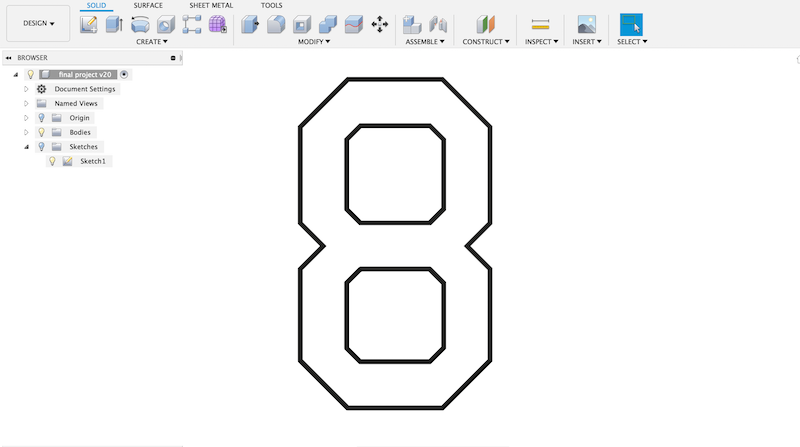Click the Insert image icon
The width and height of the screenshot is (800, 447).
click(x=587, y=24)
